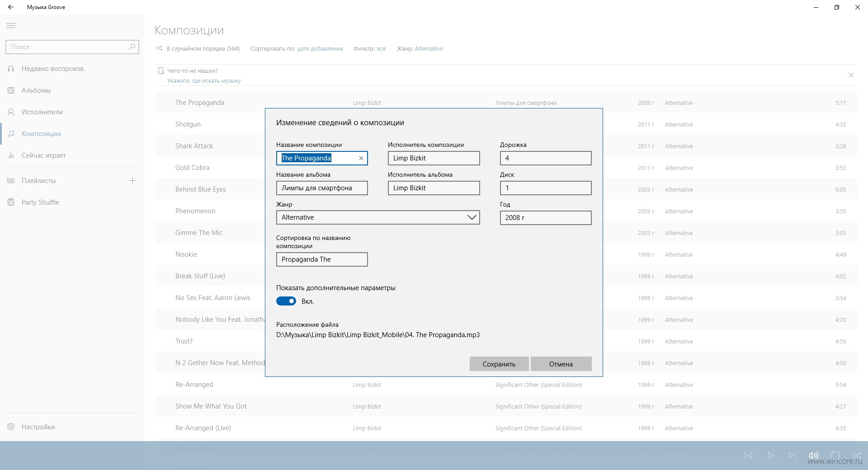Change the Filter all option
The width and height of the screenshot is (868, 470).
pyautogui.click(x=382, y=49)
